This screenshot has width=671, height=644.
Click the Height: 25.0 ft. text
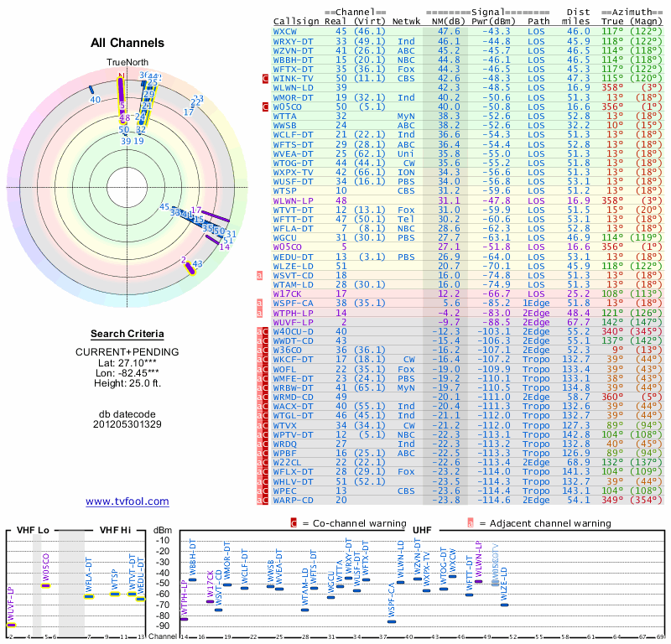127,383
